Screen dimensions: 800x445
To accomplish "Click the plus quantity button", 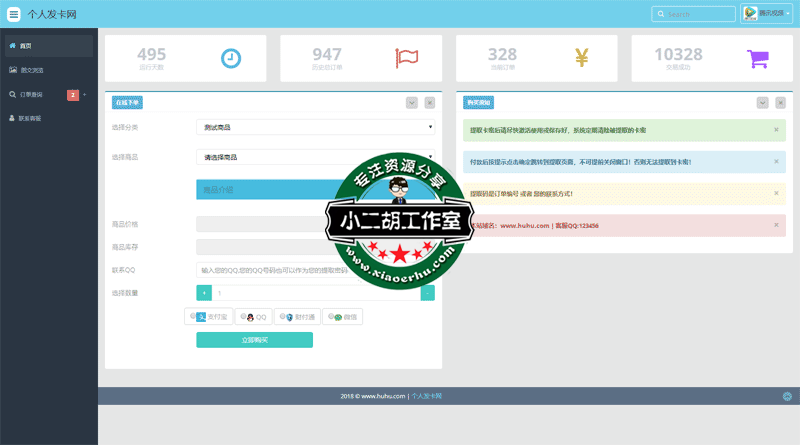I will point(204,293).
